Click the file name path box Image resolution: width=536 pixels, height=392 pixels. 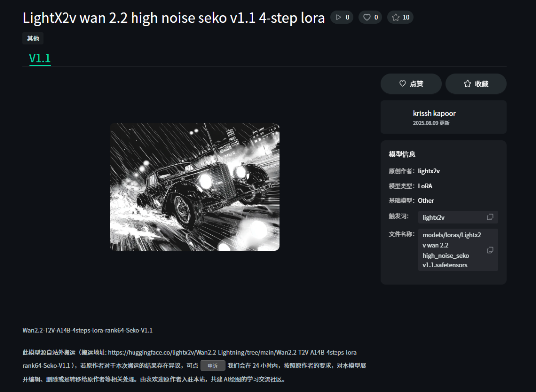[458, 250]
